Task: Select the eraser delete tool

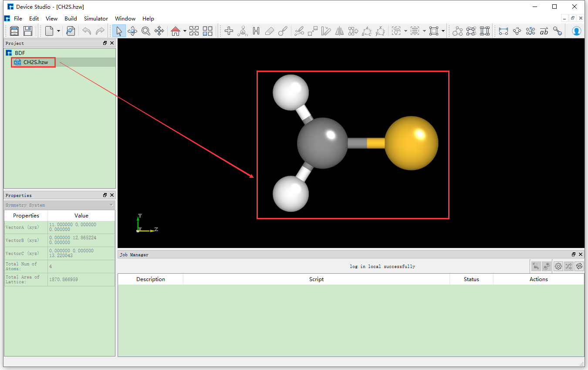Action: pyautogui.click(x=269, y=31)
